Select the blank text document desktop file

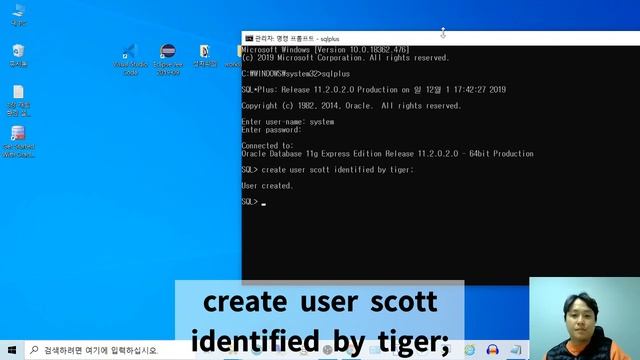18,101
